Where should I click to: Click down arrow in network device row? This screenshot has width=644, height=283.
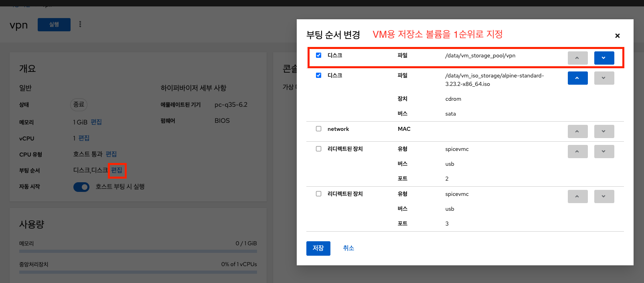[x=604, y=131]
